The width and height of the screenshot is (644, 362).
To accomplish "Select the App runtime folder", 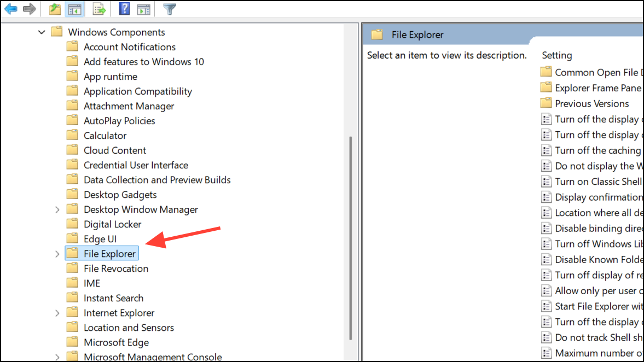I will [x=111, y=77].
